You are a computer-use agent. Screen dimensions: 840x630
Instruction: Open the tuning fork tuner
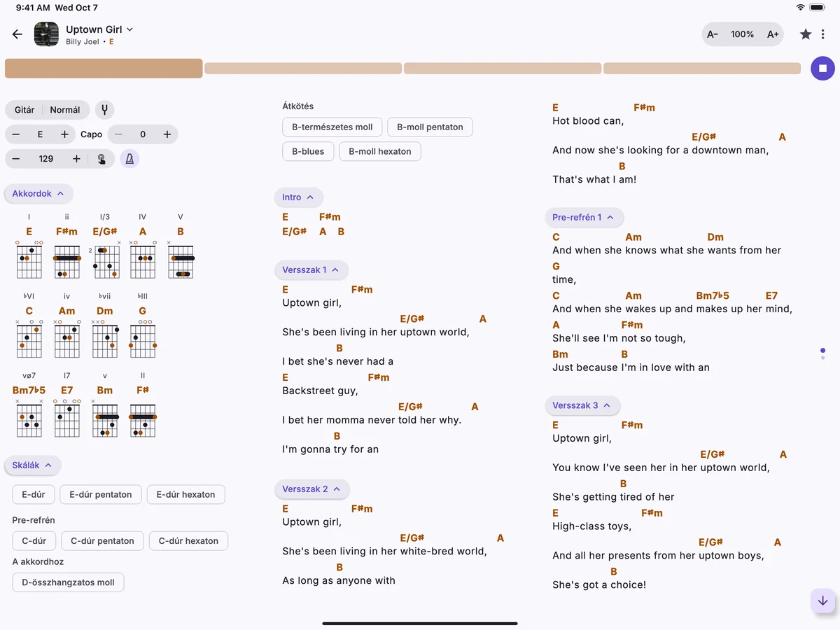pyautogui.click(x=105, y=110)
